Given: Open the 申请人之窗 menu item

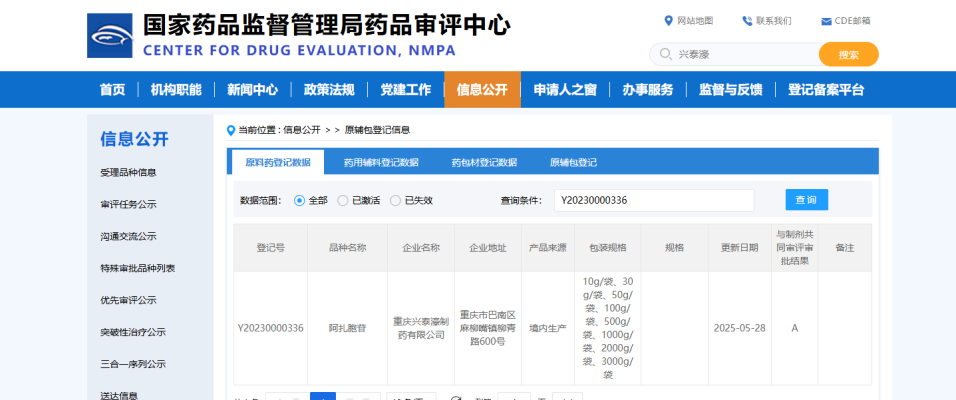Looking at the screenshot, I should click(x=565, y=90).
